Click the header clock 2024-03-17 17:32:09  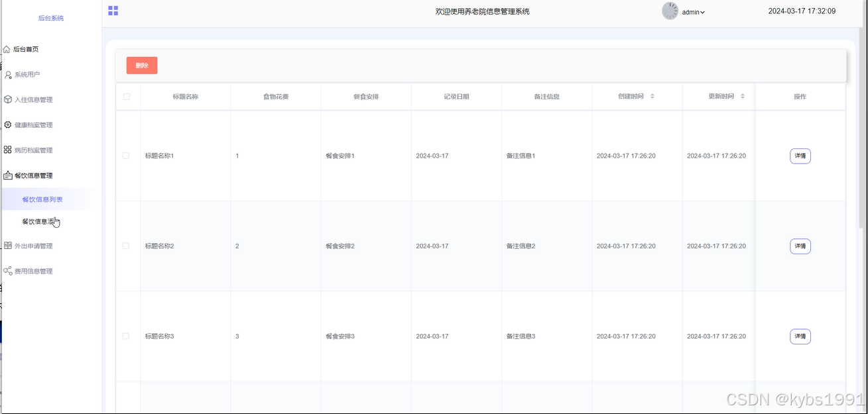802,11
